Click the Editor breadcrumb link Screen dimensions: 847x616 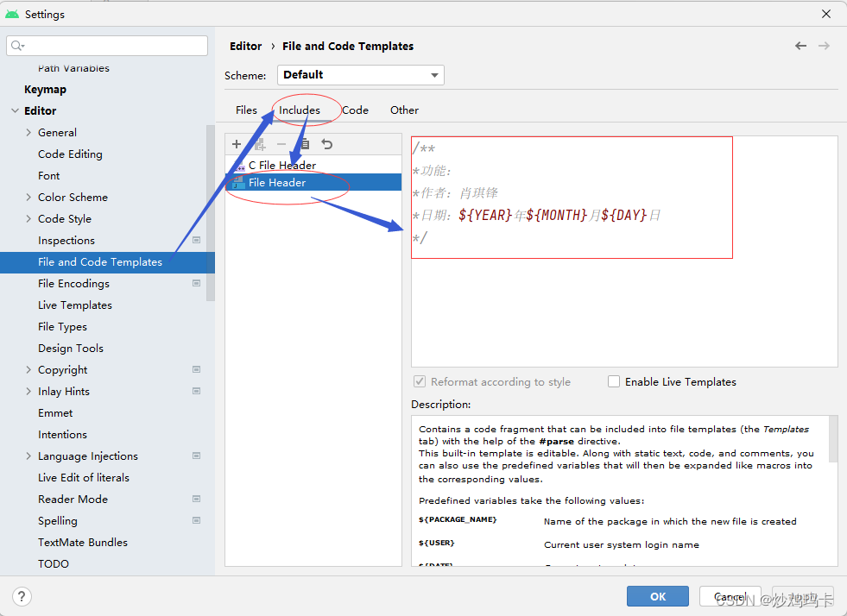point(246,47)
